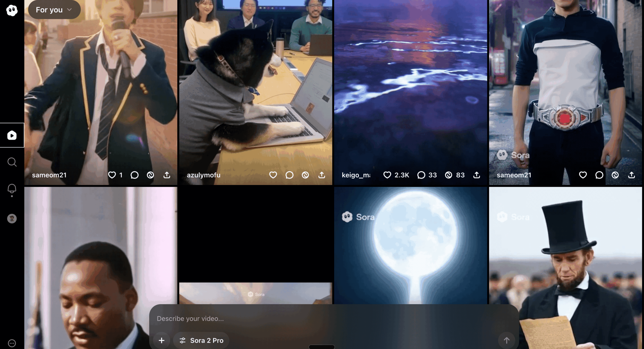Like sameom21's belt costume video

[583, 175]
